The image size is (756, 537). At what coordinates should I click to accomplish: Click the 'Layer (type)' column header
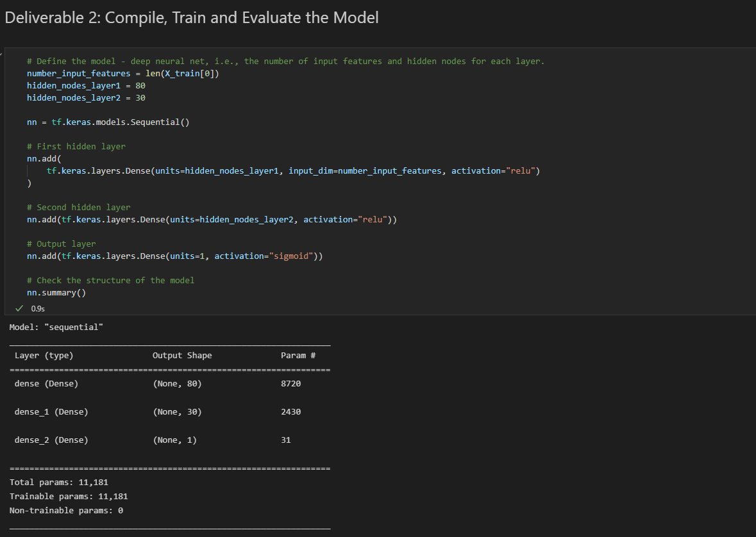coord(44,355)
